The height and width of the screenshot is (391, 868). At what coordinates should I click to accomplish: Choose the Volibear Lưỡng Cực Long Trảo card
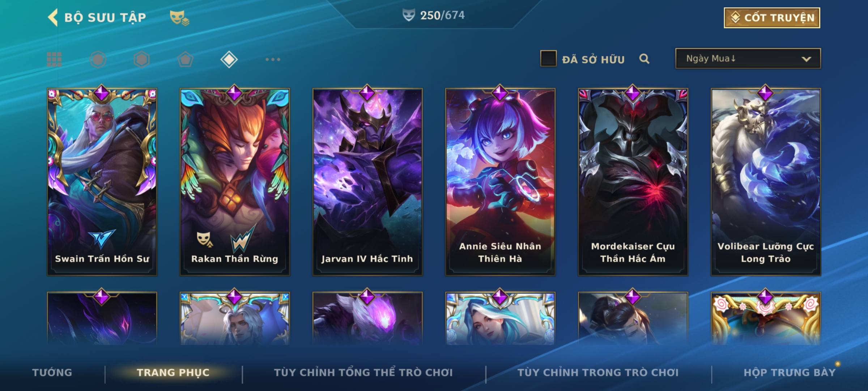pos(766,182)
